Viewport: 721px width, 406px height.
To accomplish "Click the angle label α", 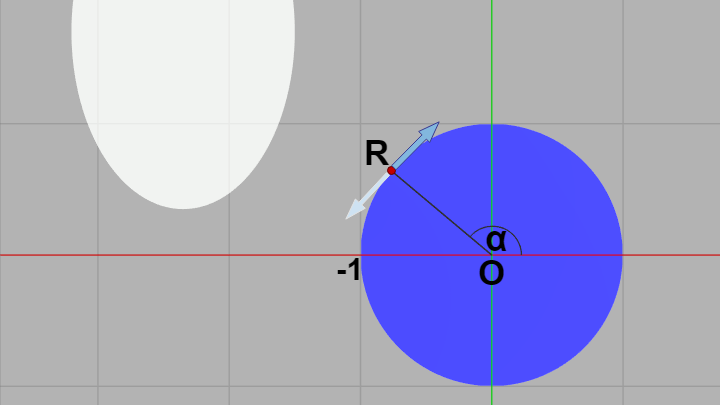I will pyautogui.click(x=496, y=240).
